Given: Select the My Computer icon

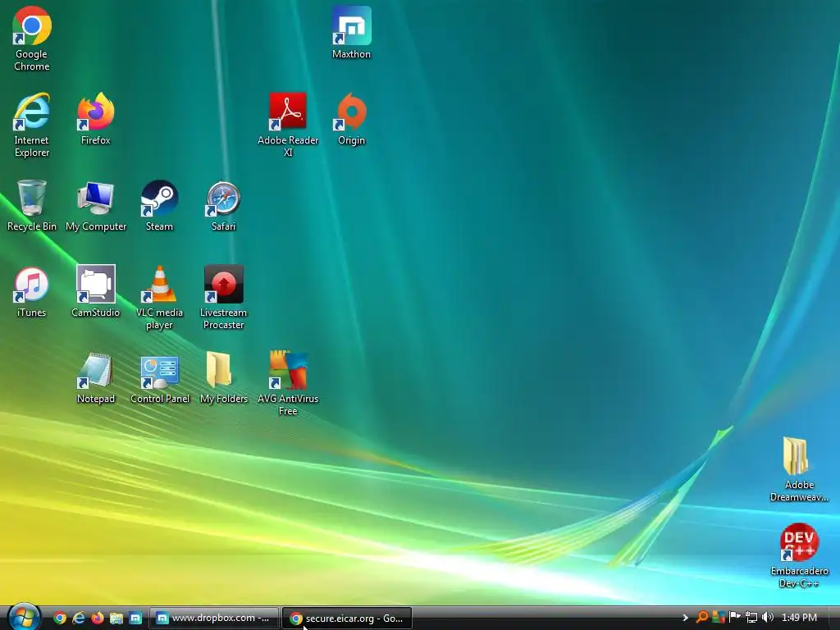Looking at the screenshot, I should [x=96, y=205].
